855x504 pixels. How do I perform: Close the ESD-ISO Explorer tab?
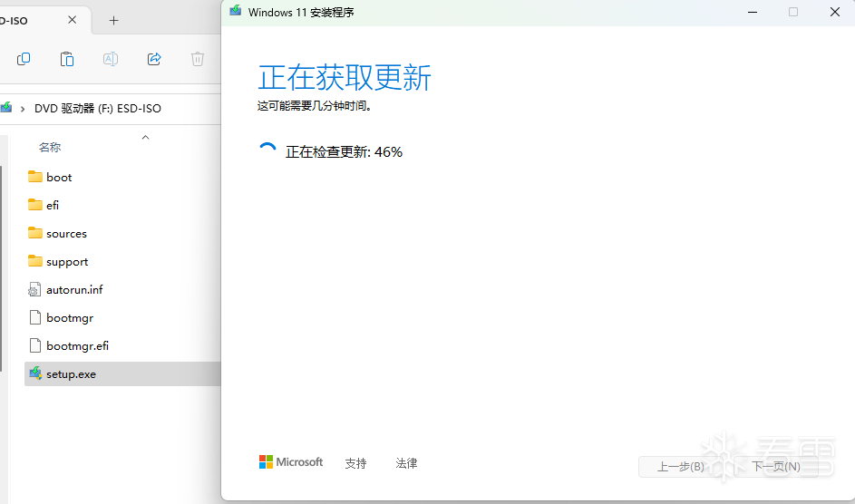click(x=72, y=20)
